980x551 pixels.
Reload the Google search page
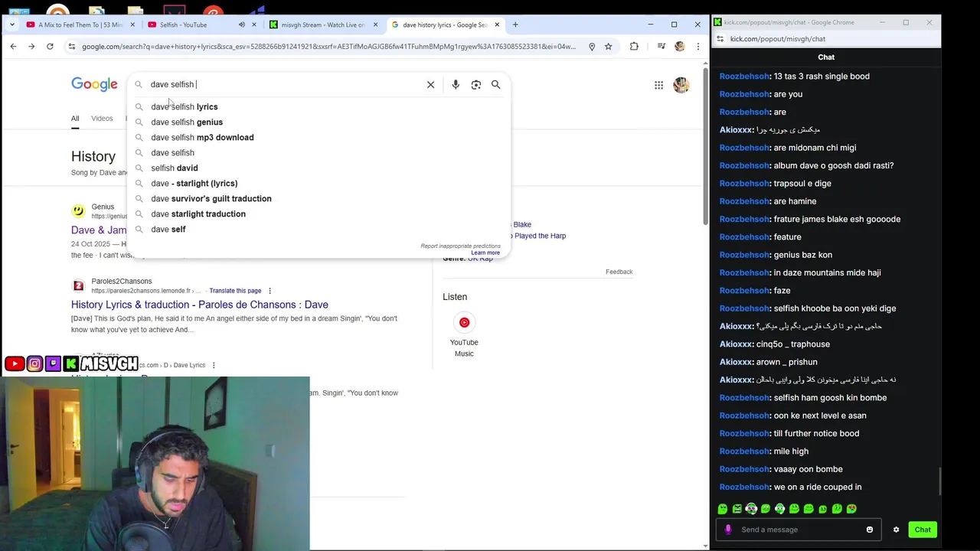click(x=50, y=47)
